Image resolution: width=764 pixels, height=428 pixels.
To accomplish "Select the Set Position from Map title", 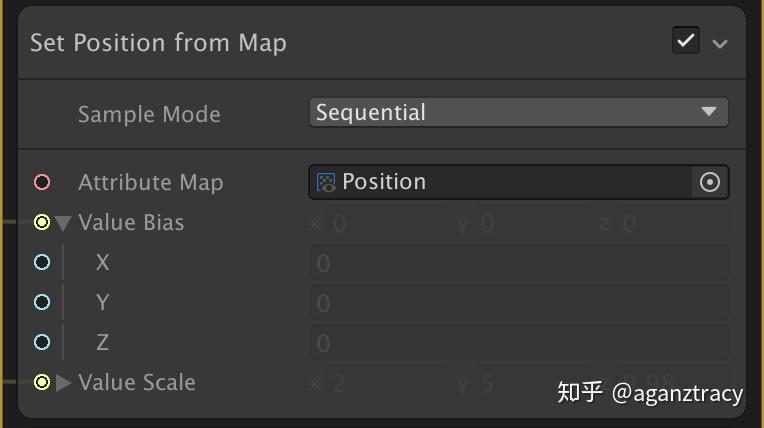I will coord(158,43).
